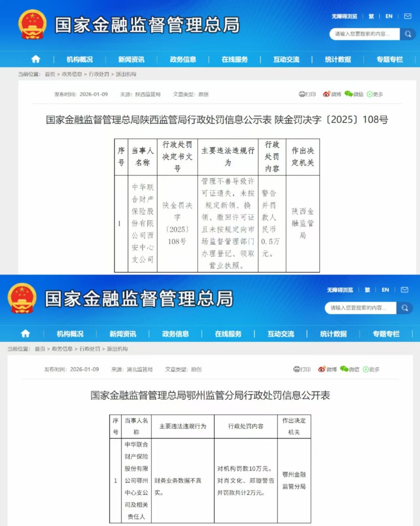Click 政务信息 breadcrumb on the Ezhou page
The image size is (420, 526).
coord(62,349)
